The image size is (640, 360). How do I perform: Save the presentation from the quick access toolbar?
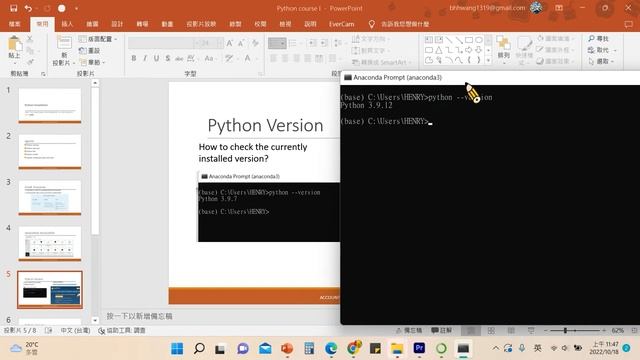[13, 8]
